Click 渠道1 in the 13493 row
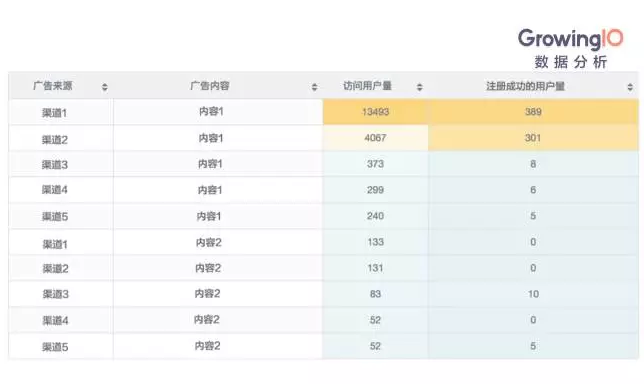 (x=55, y=113)
